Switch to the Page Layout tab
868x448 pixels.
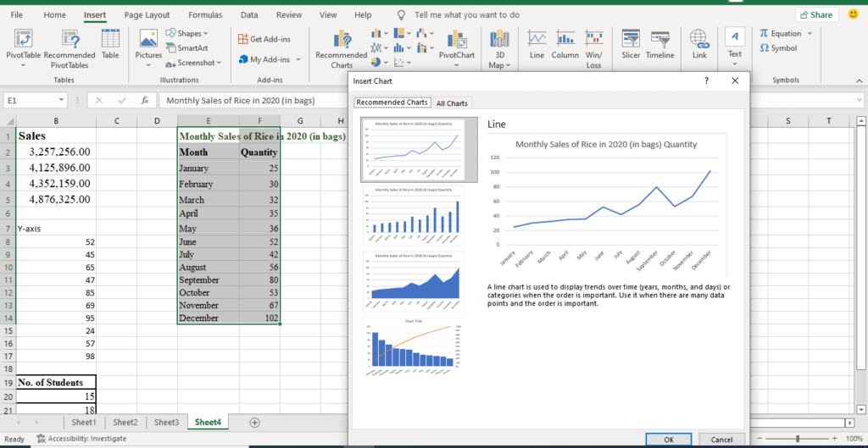pos(147,15)
